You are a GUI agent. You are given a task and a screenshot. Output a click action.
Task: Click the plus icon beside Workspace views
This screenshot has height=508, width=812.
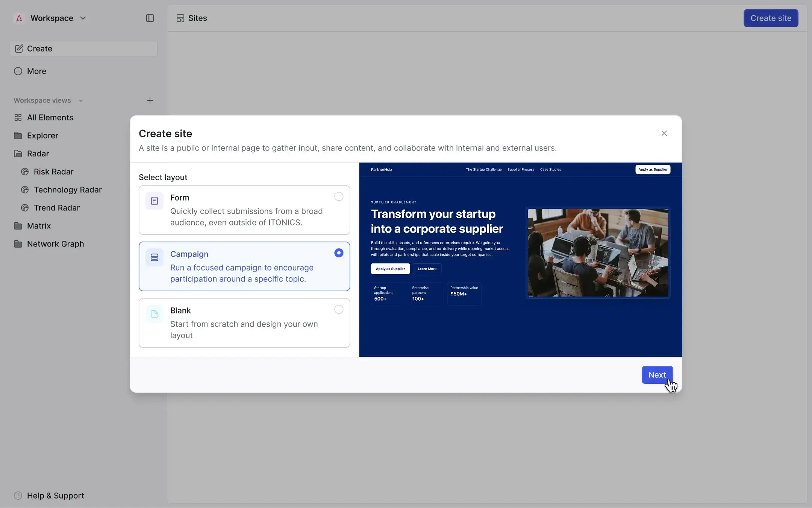pyautogui.click(x=150, y=100)
